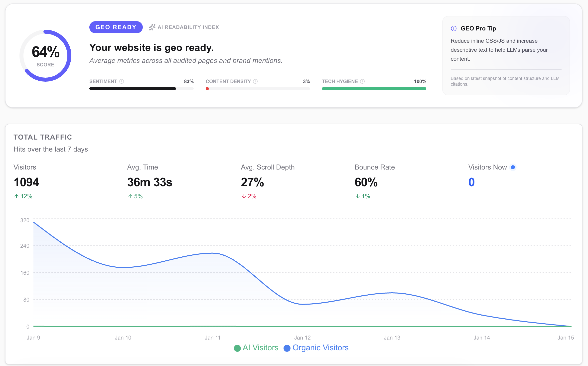Click the Sentiment progress bar
Viewport: 588px width, 366px height.
(x=141, y=89)
